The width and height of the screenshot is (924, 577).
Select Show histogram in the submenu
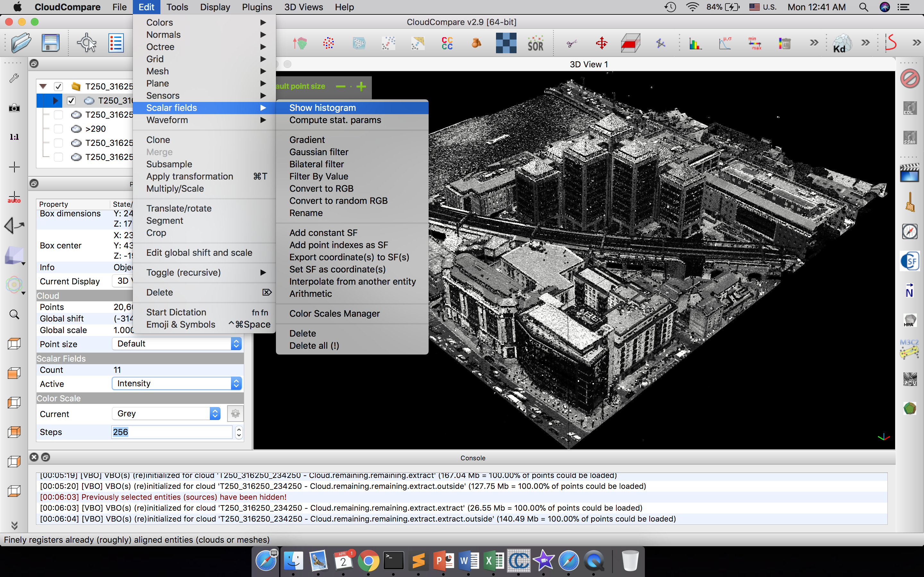tap(322, 108)
